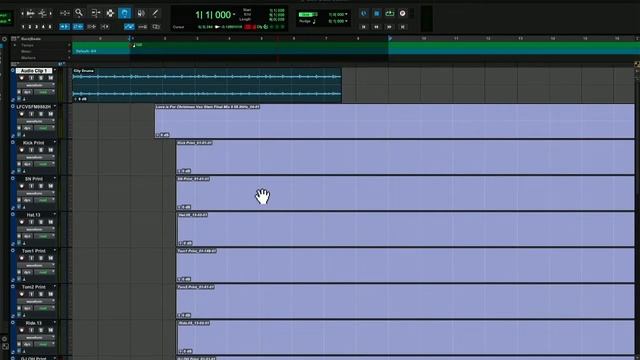Image resolution: width=640 pixels, height=360 pixels.
Task: Recall zoom preset 3
Action: click(x=36, y=27)
